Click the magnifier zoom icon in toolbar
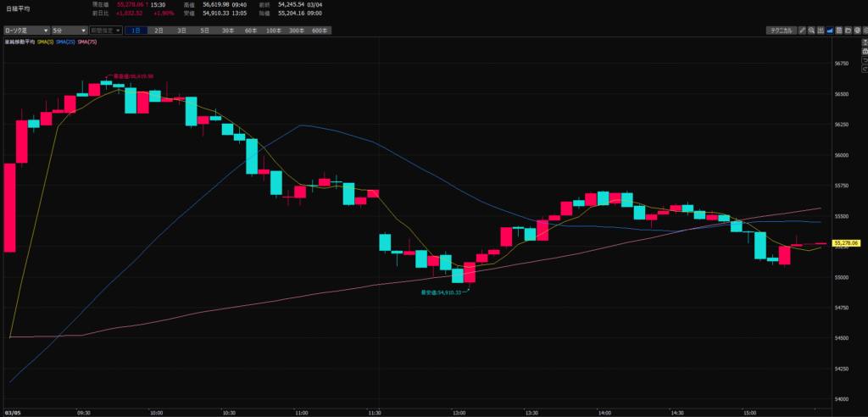Viewport: 868px width, 417px height. (812, 31)
